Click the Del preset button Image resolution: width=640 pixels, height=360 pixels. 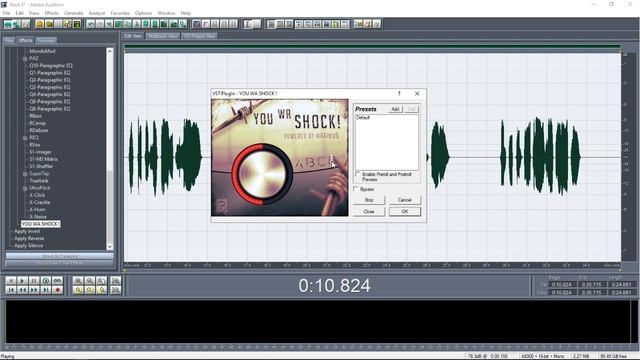coord(411,109)
